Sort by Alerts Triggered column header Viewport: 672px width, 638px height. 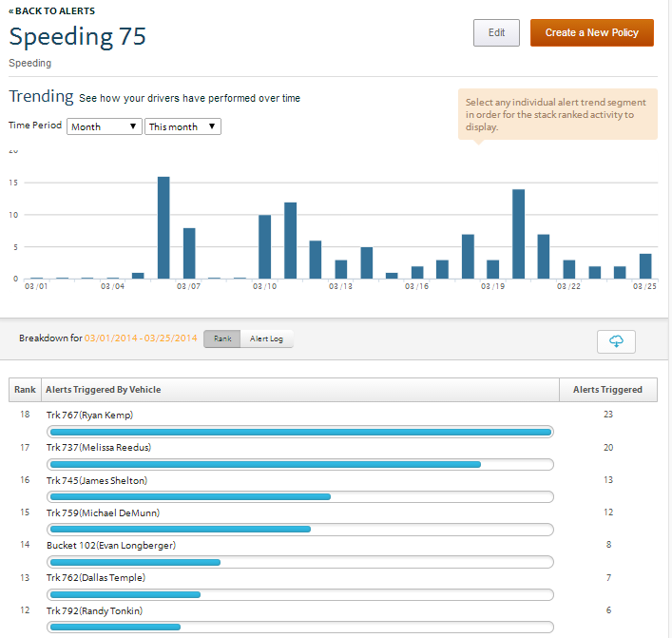pyautogui.click(x=607, y=390)
